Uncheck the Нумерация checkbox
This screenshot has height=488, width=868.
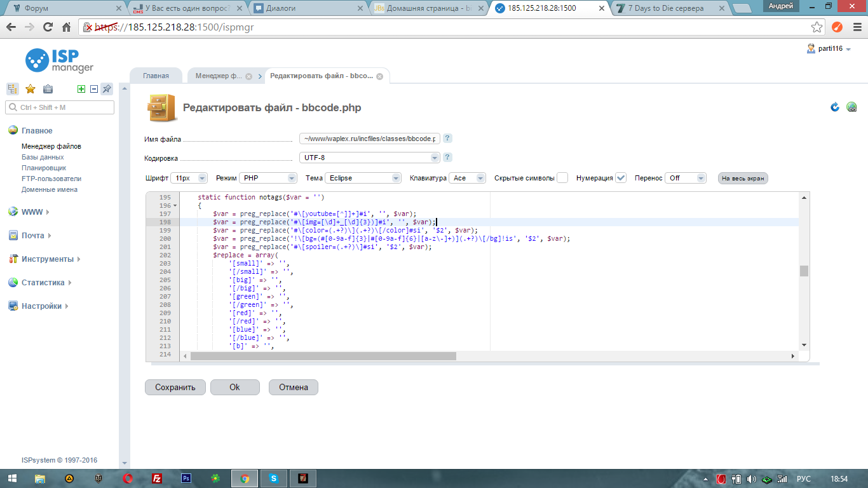tap(621, 178)
